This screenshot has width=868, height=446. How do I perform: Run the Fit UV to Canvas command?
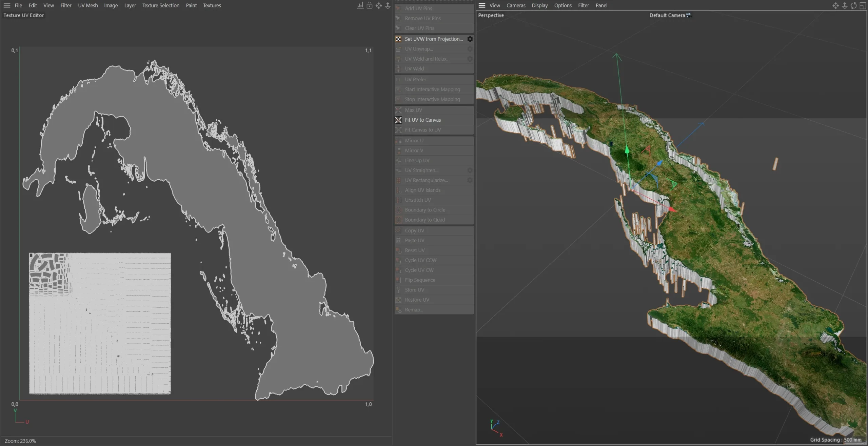[x=423, y=120]
